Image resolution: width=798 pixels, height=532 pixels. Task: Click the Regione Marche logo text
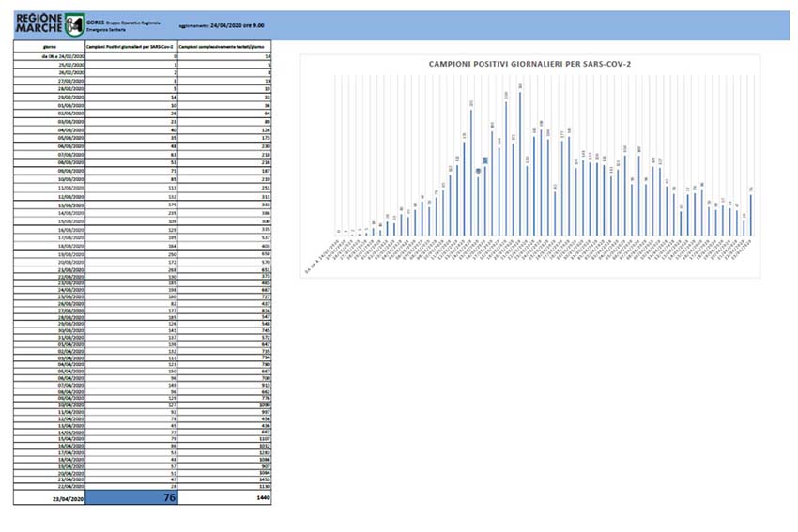click(34, 24)
